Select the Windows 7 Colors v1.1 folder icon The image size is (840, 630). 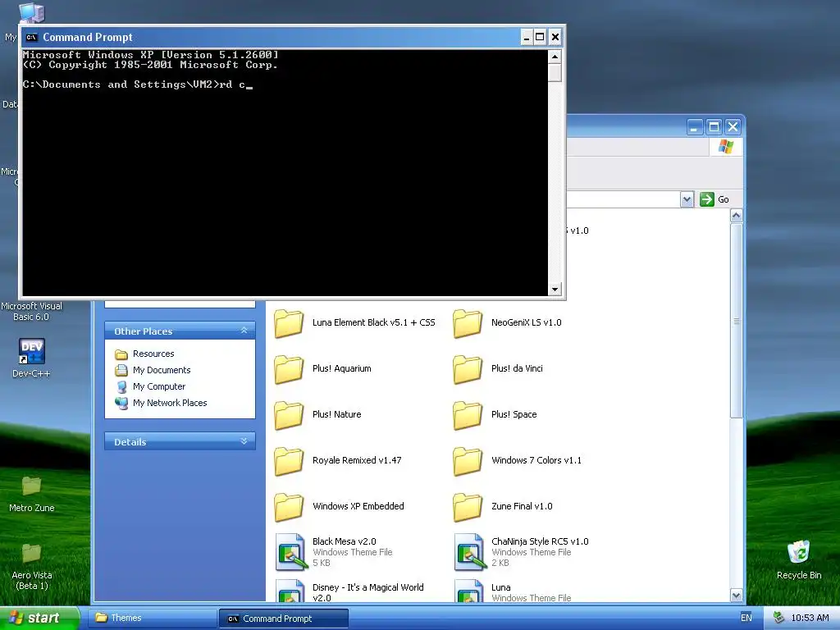click(468, 461)
